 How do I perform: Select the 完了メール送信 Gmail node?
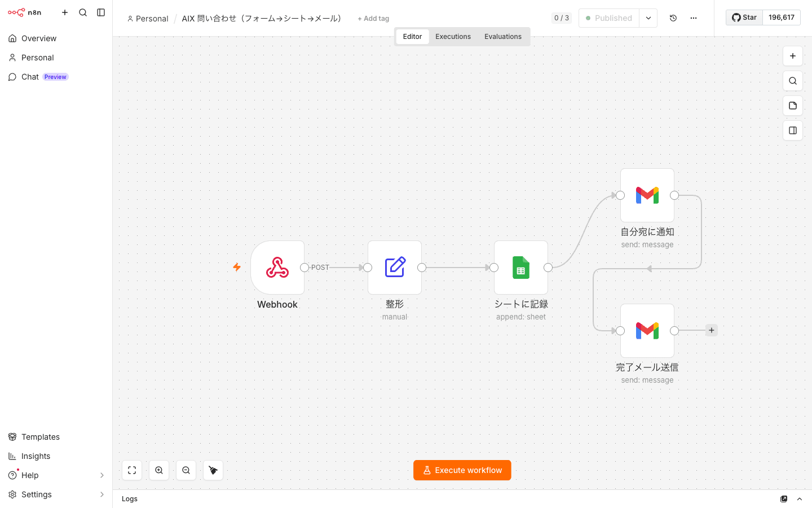click(647, 331)
